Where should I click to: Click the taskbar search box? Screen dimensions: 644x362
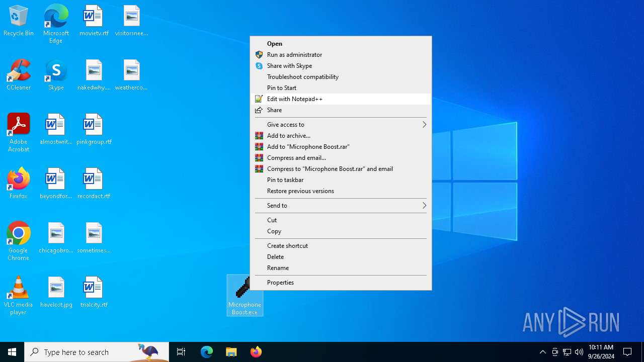[x=97, y=352]
